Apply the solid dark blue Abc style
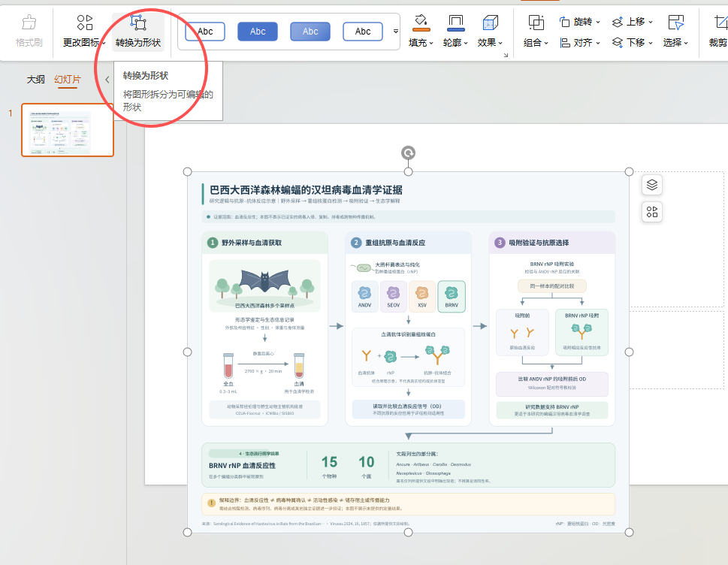 coord(258,32)
